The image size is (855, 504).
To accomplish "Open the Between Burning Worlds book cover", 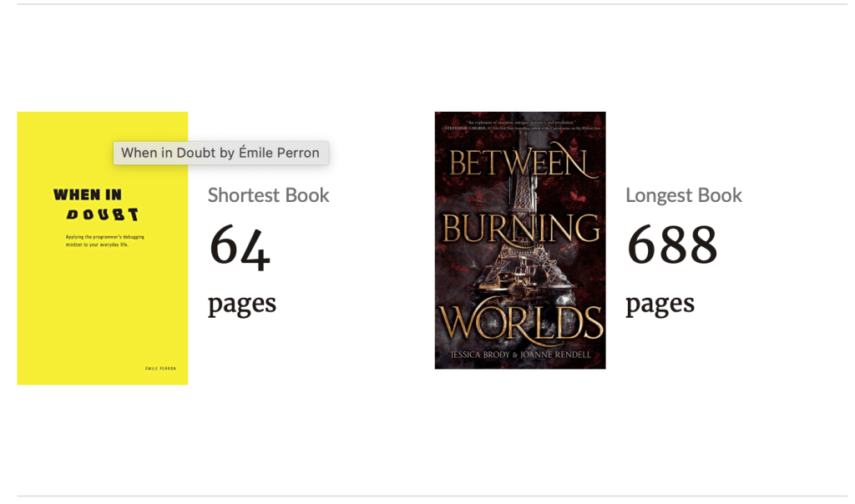I will pos(519,240).
